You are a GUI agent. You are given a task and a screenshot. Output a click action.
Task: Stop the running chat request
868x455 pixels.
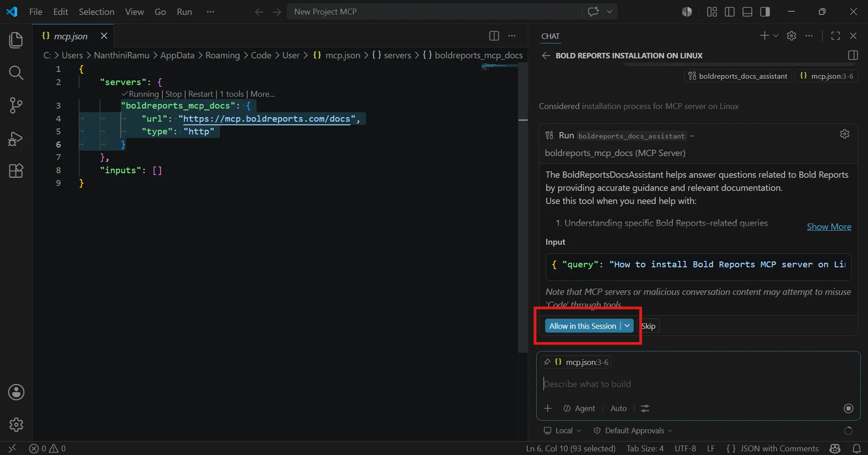[849, 408]
